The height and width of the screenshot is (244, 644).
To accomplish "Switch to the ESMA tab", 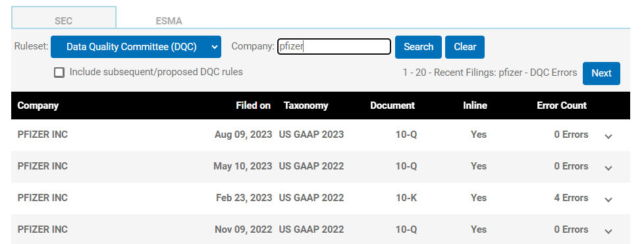I will 169,21.
